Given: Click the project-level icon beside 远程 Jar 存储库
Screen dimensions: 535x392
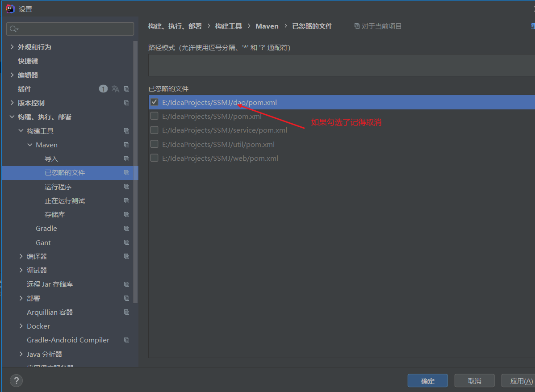Looking at the screenshot, I should [126, 284].
